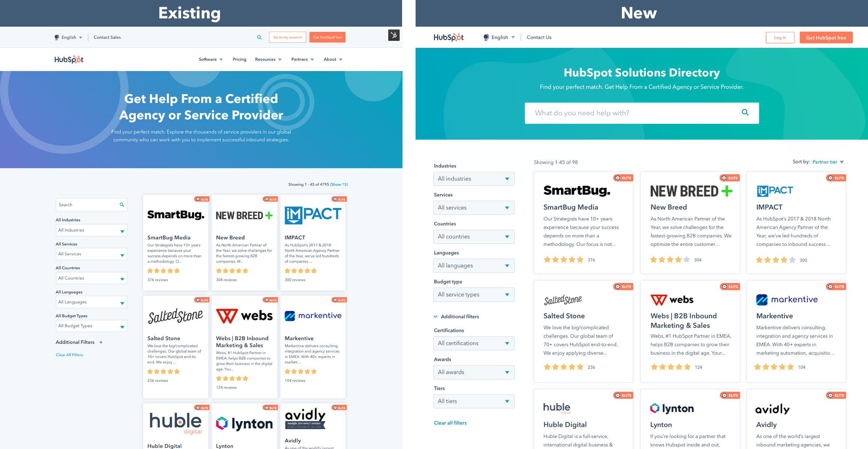Open the All Countries dropdown in Existing sidebar
Image resolution: width=868 pixels, height=449 pixels.
[x=91, y=278]
